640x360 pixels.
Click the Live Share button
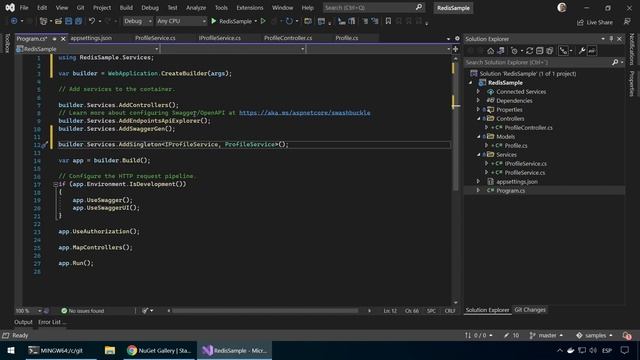point(595,22)
